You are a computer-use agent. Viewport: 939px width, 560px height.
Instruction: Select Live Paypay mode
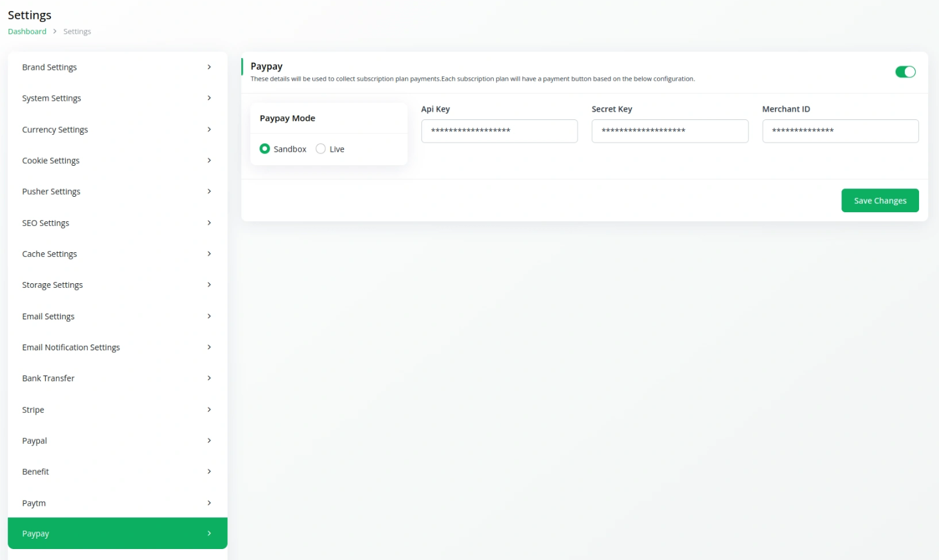[x=321, y=149]
